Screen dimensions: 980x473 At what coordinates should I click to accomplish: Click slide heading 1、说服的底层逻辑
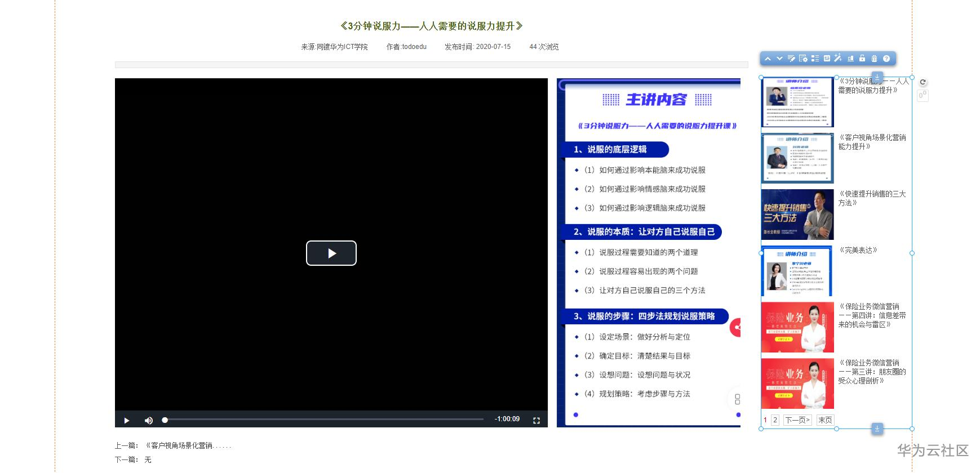pos(610,149)
